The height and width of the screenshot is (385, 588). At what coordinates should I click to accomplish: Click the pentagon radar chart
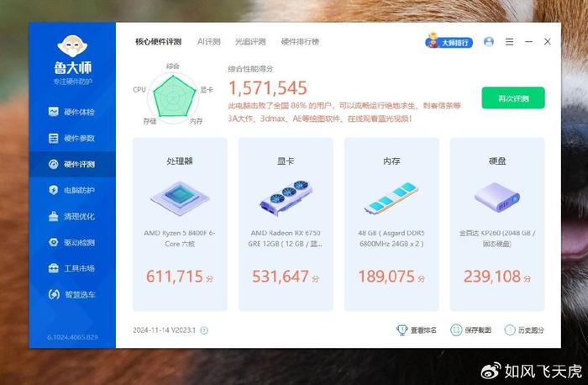point(173,97)
